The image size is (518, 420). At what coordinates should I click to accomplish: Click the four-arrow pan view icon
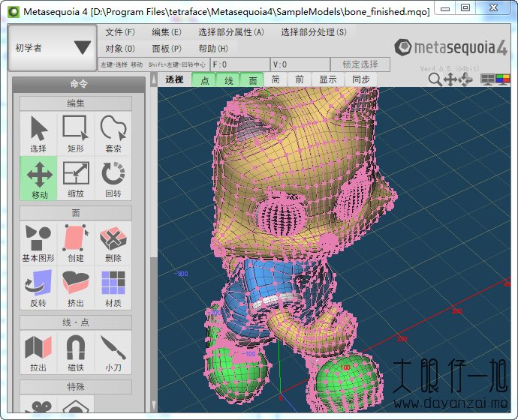450,79
